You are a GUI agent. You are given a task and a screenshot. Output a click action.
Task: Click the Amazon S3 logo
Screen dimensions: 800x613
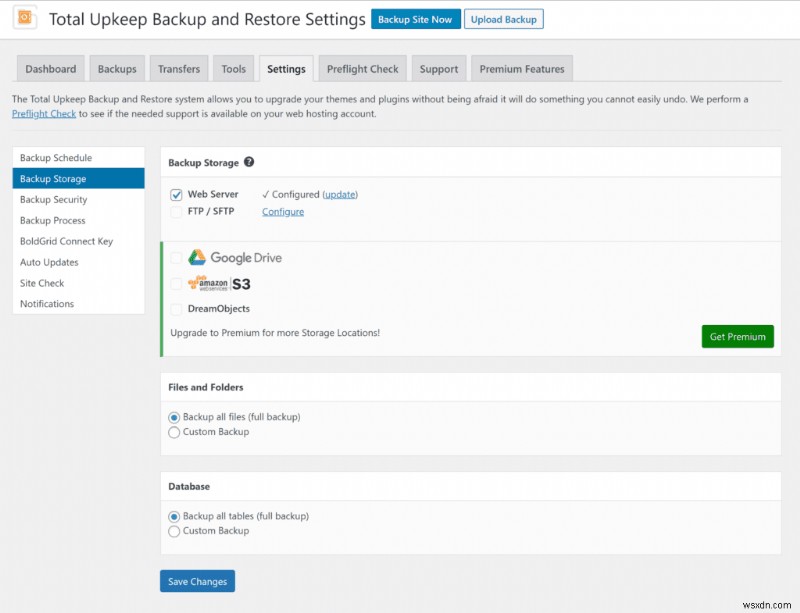pos(221,283)
